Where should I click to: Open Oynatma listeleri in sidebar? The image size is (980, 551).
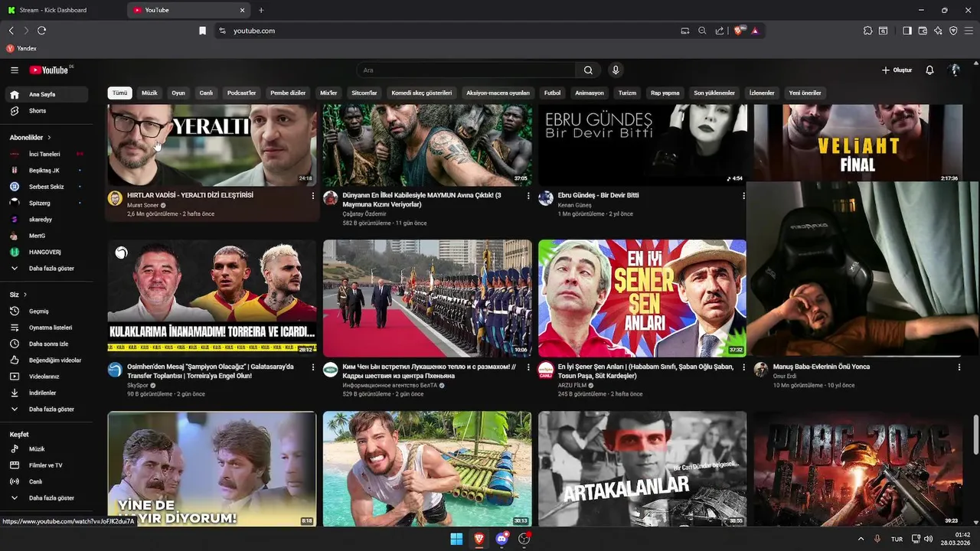click(x=46, y=328)
